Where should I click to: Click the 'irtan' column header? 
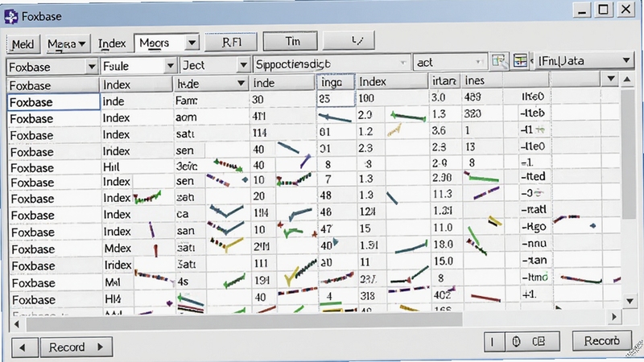[444, 81]
